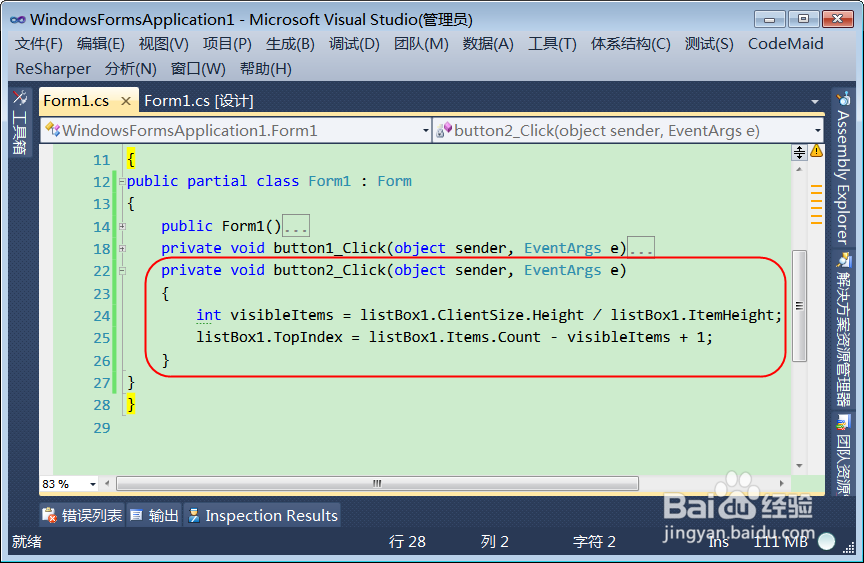The image size is (864, 563).
Task: Click the ReSharper warning indicator icon
Action: pyautogui.click(x=817, y=151)
